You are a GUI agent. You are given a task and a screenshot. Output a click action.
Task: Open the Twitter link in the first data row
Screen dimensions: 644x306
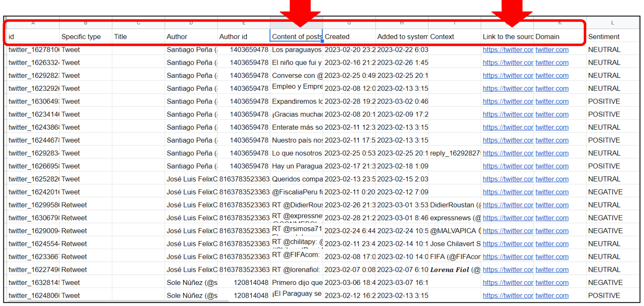point(507,49)
